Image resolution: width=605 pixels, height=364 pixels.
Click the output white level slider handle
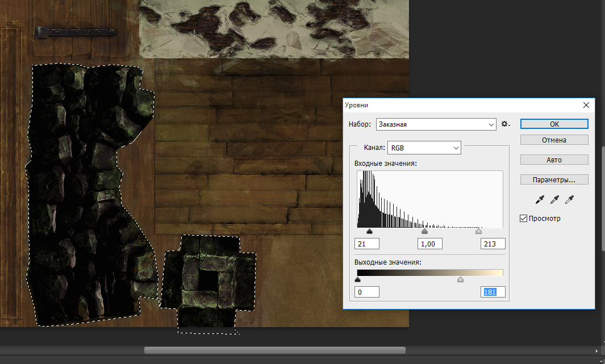[x=460, y=279]
